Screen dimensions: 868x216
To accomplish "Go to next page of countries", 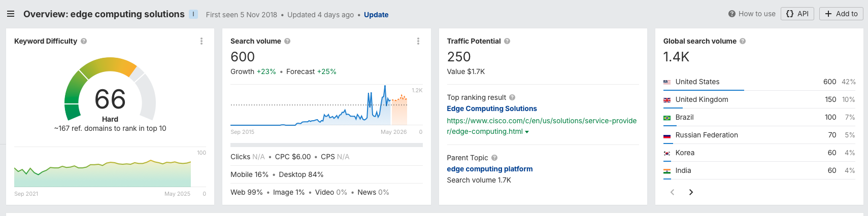I will point(691,192).
